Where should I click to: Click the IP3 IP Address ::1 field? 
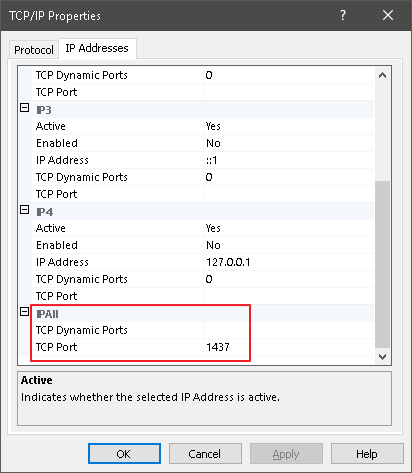[x=289, y=160]
